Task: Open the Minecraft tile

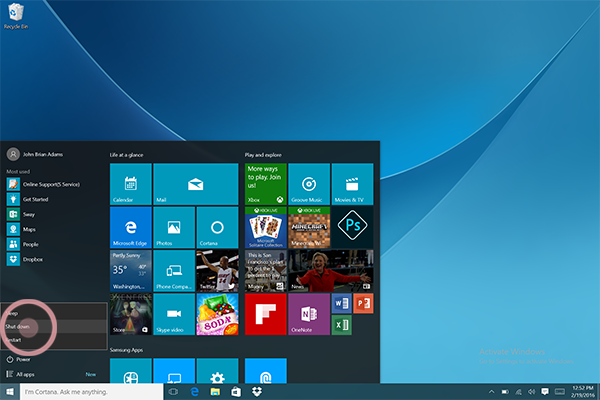Action: tap(309, 227)
